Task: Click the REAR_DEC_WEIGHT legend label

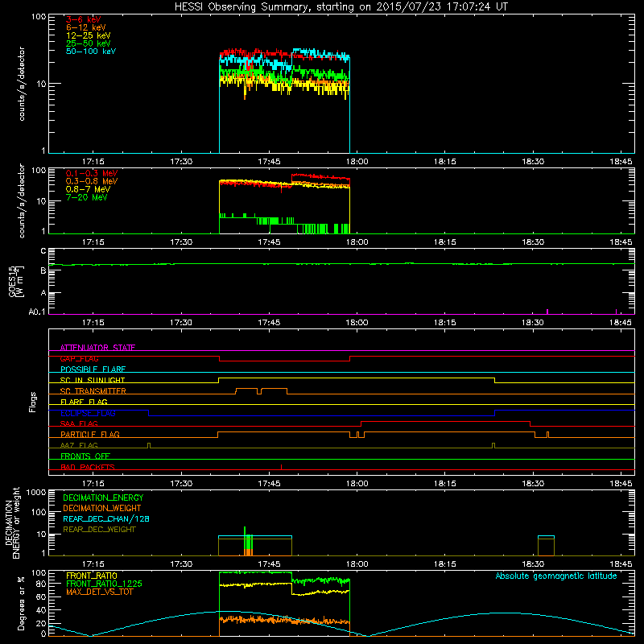Action: click(99, 530)
